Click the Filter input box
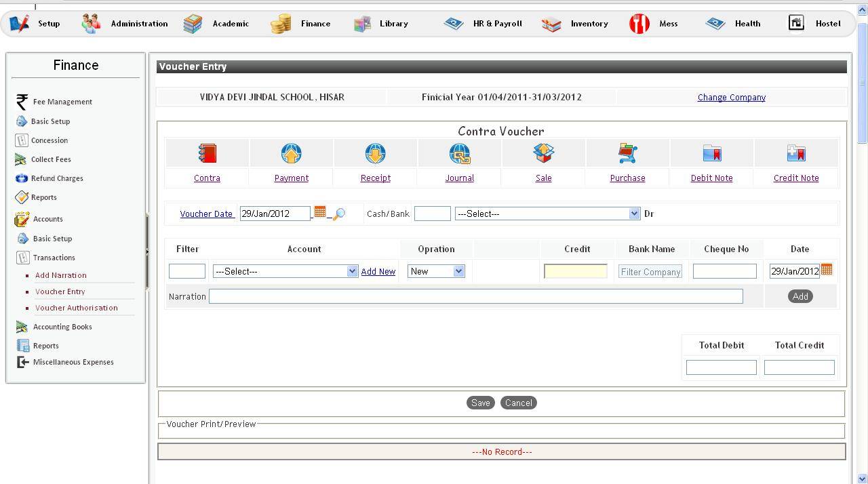 coord(187,271)
